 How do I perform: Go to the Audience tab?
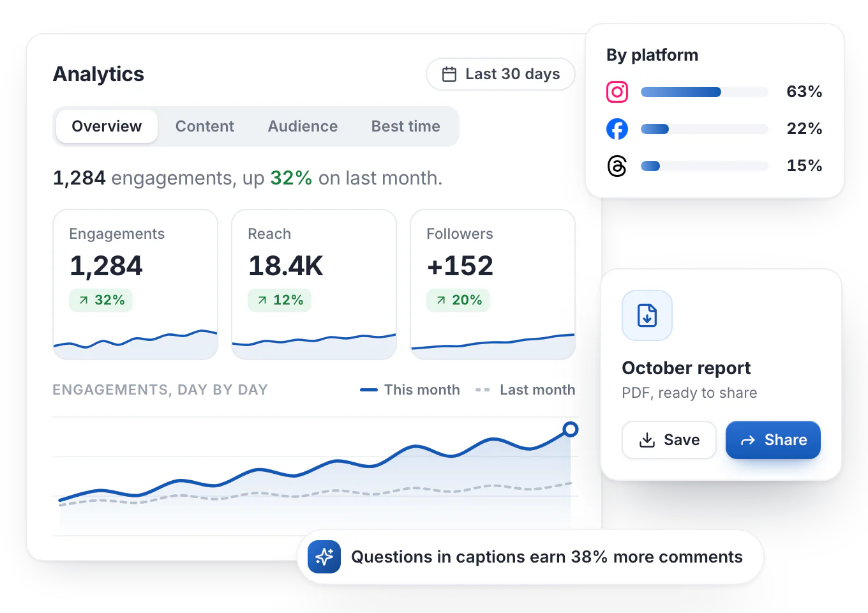[303, 126]
